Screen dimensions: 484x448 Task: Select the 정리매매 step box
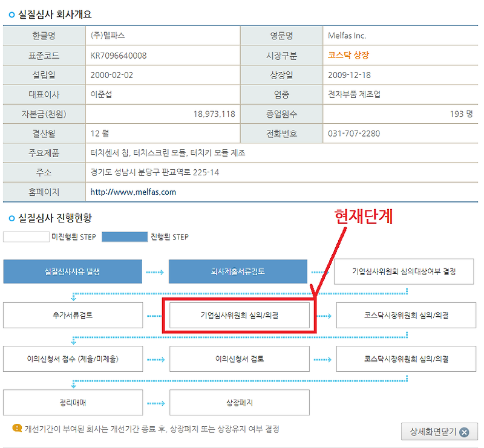click(x=73, y=402)
